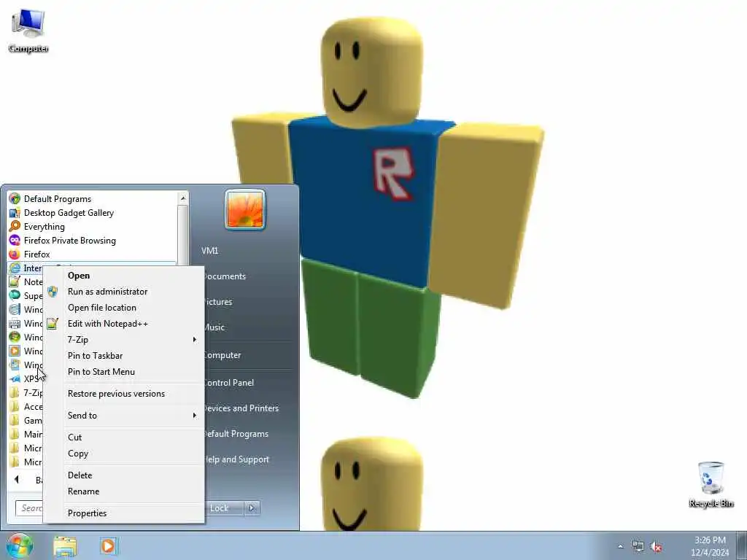This screenshot has height=560, width=747.
Task: Click the user account picture
Action: coord(245,209)
